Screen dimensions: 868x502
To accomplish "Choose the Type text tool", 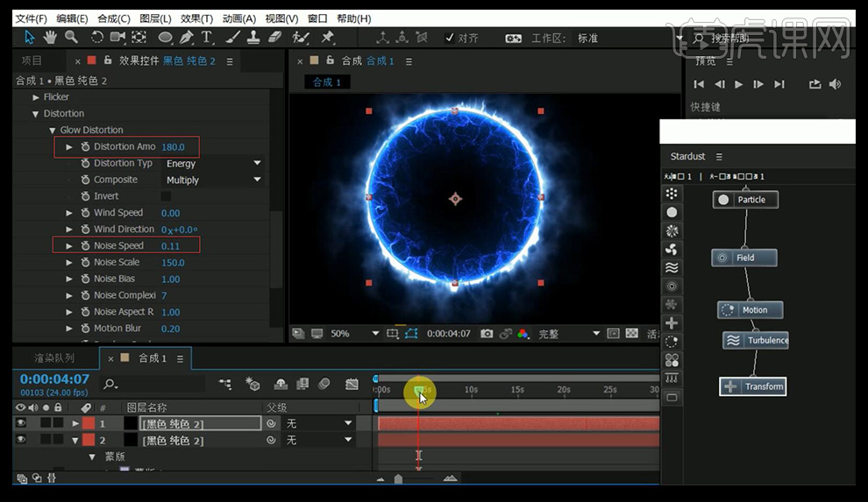I will (x=207, y=37).
